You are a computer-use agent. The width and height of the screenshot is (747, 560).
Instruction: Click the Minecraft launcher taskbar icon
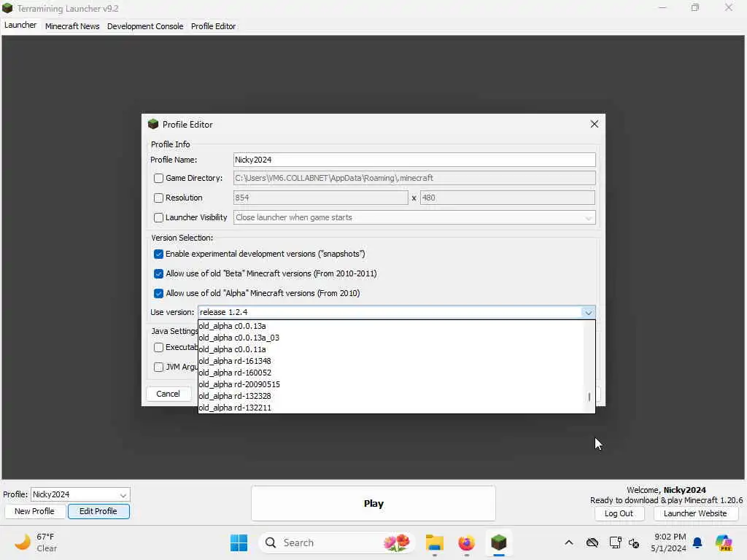pos(499,542)
